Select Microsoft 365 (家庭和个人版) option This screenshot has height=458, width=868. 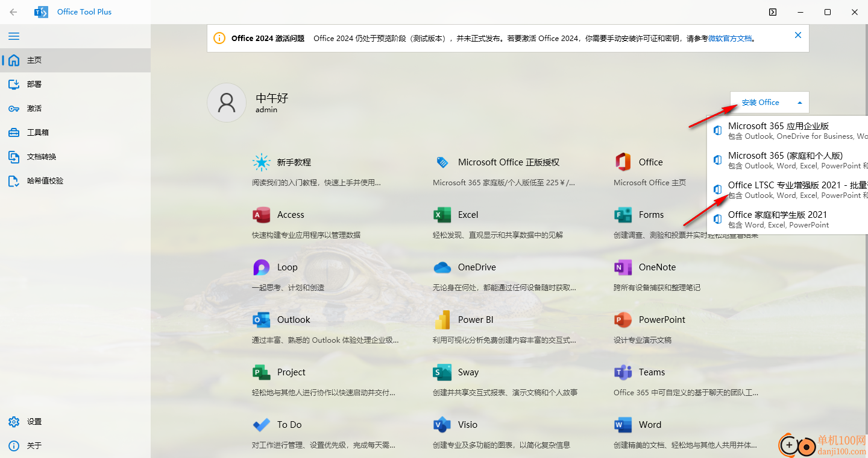click(787, 161)
